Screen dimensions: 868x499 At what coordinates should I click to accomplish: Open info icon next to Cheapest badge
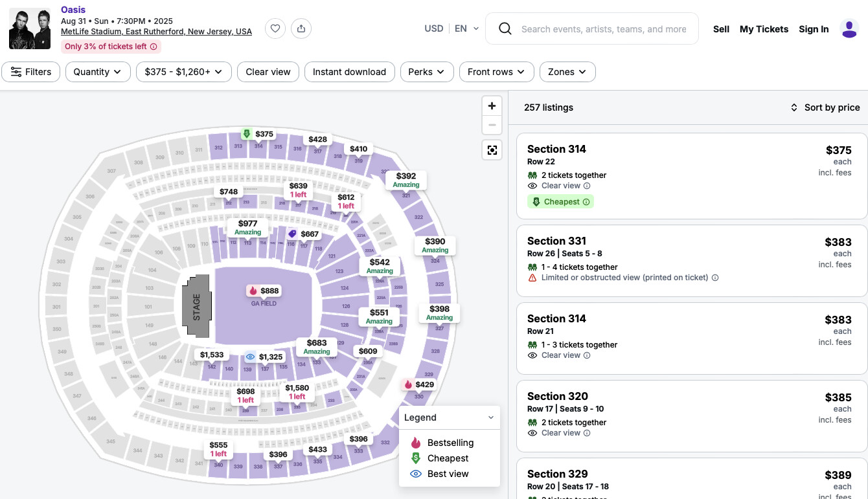[x=586, y=202]
